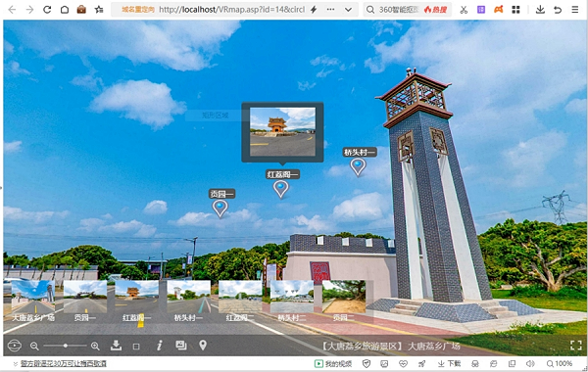Click the panorama download icon
The image size is (588, 372).
pos(117,346)
